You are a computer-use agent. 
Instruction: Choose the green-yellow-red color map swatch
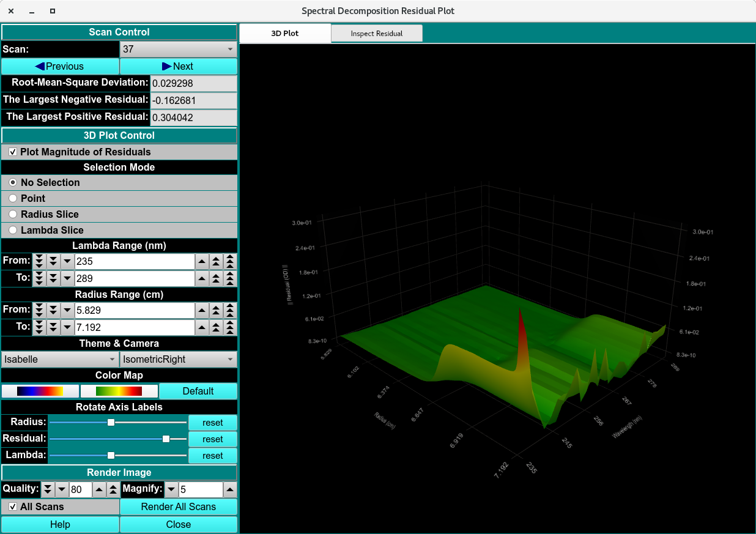click(119, 391)
